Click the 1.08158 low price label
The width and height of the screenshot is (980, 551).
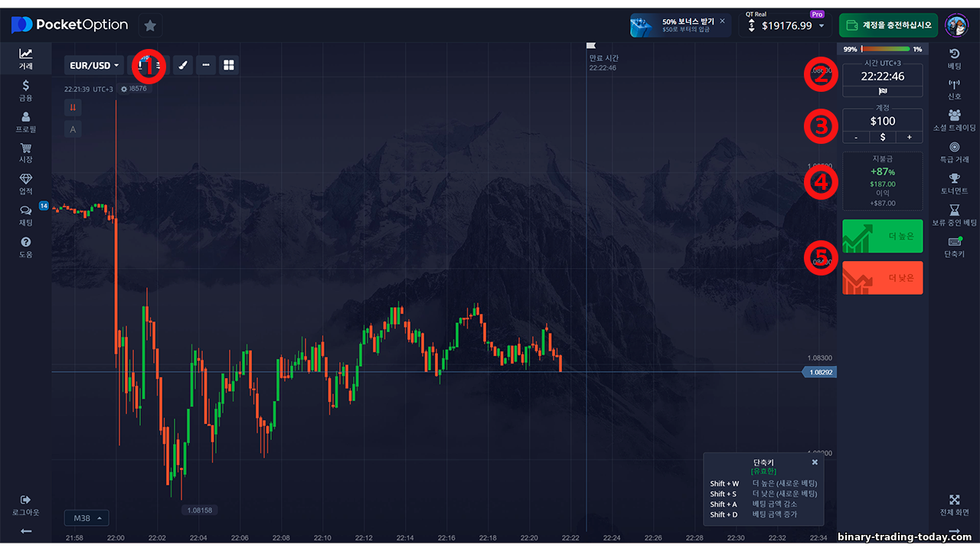[199, 510]
